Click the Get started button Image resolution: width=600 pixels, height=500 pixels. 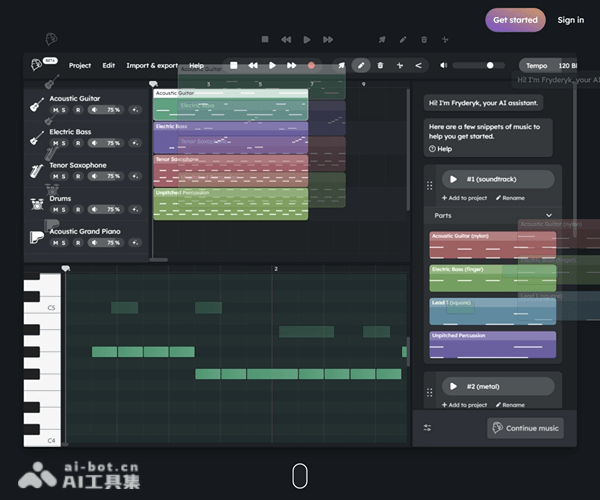coord(515,19)
